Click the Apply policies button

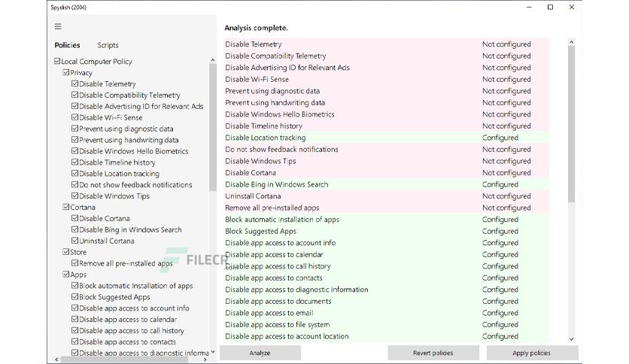(x=531, y=353)
